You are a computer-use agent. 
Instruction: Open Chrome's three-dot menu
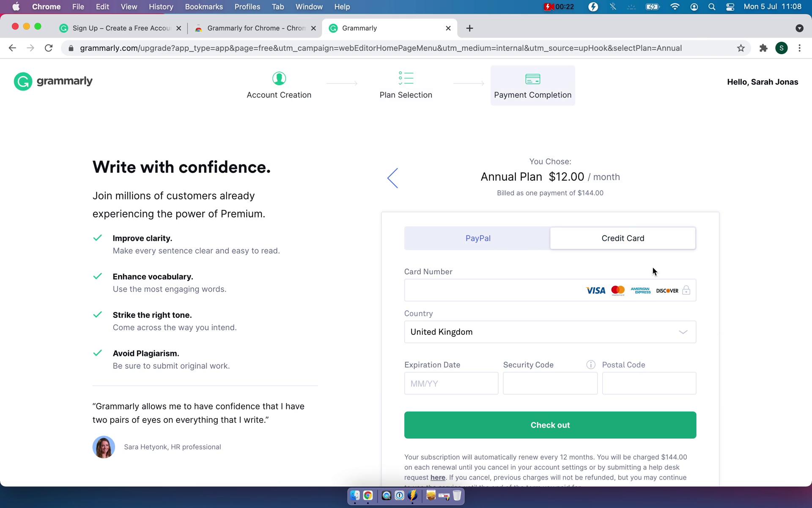click(x=799, y=48)
